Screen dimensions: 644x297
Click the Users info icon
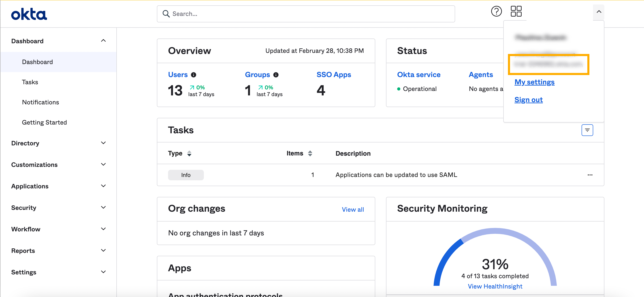194,75
